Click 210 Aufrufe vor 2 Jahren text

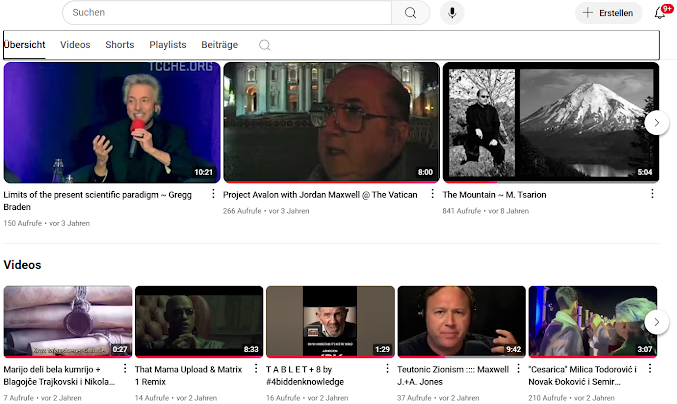click(572, 398)
